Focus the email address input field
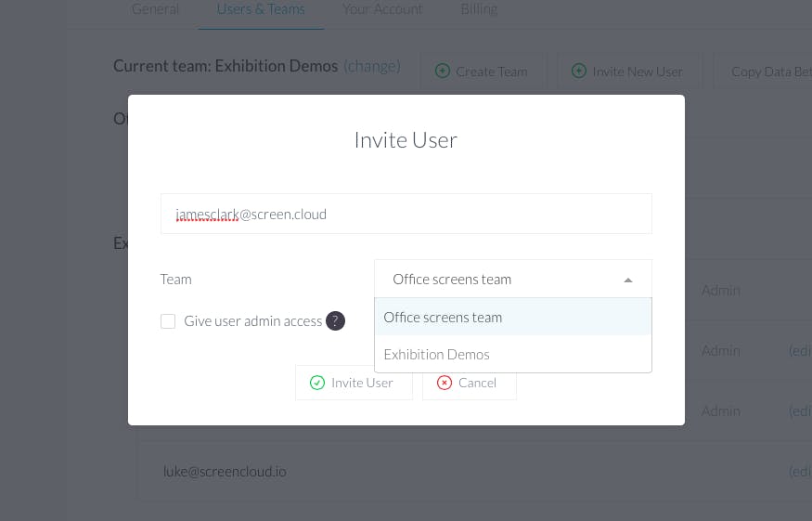Viewport: 812px width, 521px height. point(406,214)
